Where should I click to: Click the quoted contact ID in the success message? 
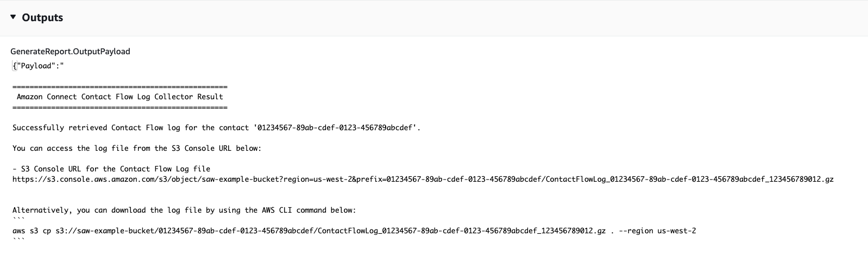coord(337,128)
